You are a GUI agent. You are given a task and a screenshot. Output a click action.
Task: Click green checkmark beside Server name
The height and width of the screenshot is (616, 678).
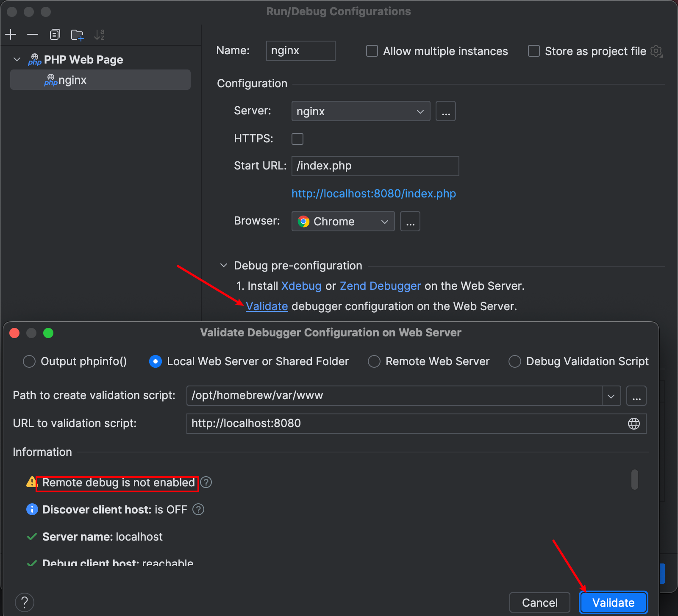pyautogui.click(x=32, y=537)
